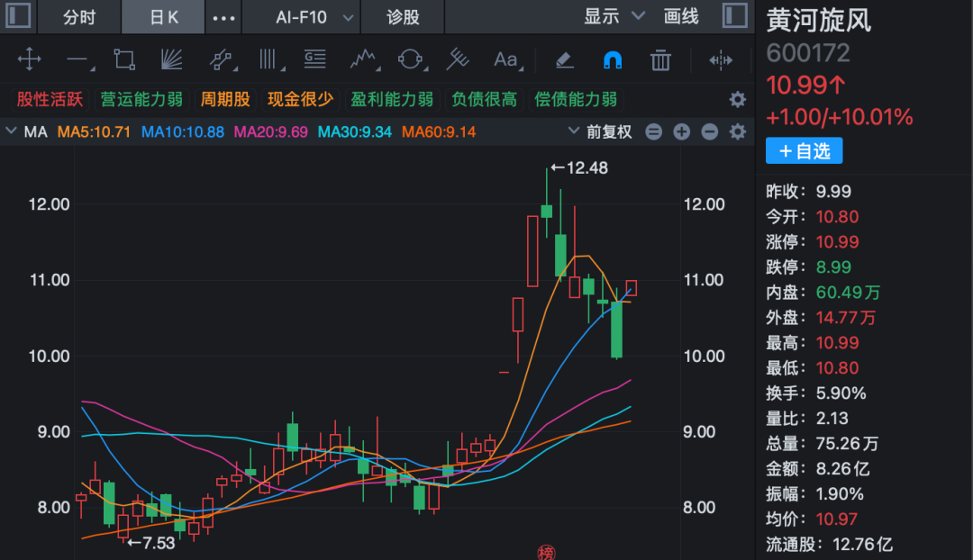Select the wave line tool
This screenshot has height=560, width=973.
click(364, 60)
